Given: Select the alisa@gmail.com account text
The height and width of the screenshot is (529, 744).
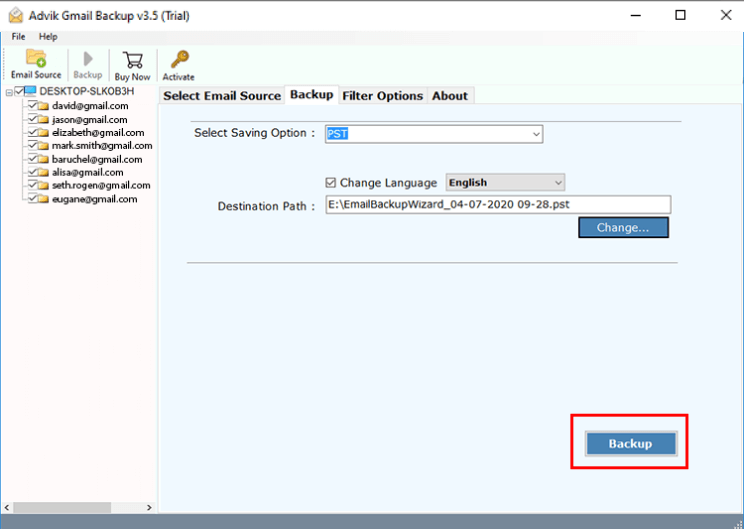Looking at the screenshot, I should click(x=88, y=172).
